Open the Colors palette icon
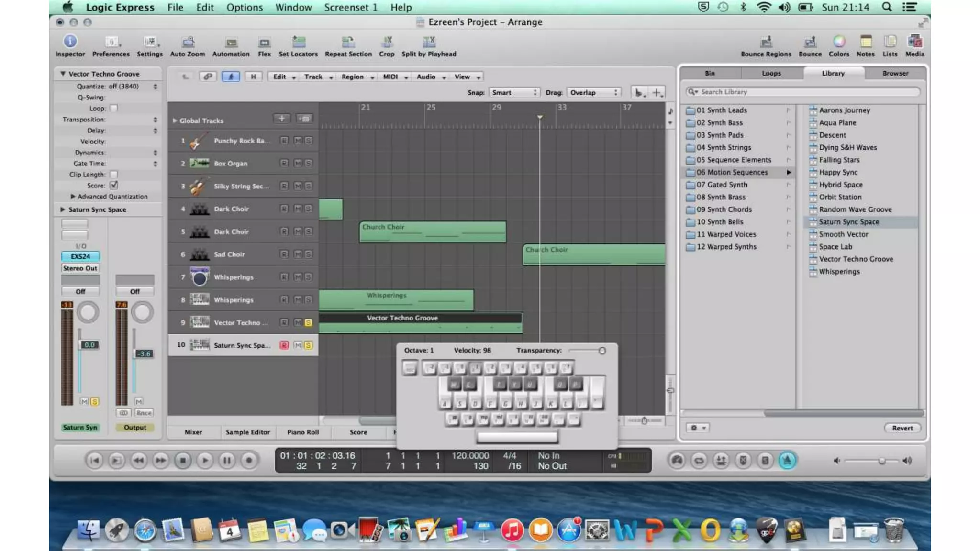The height and width of the screenshot is (551, 980). point(839,42)
